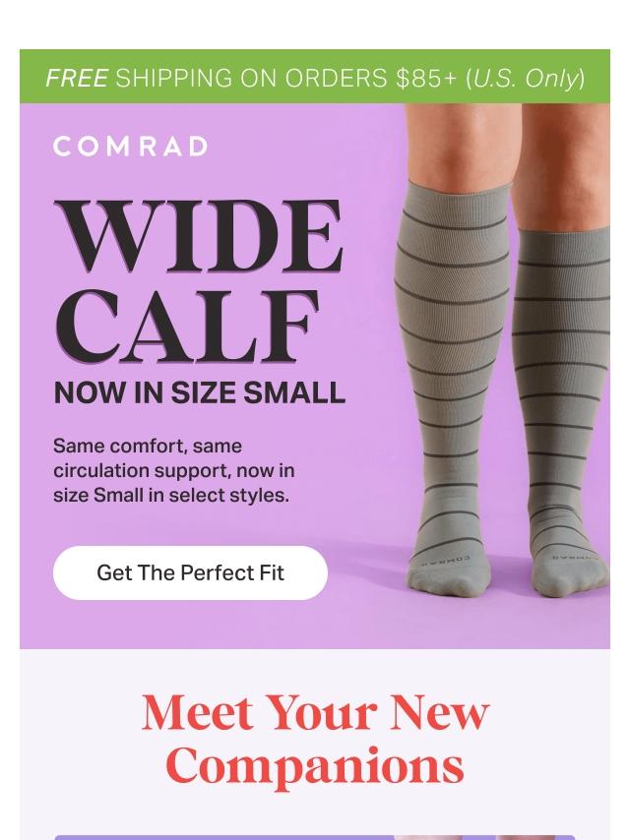The width and height of the screenshot is (630, 840).
Task: Click the 'Meet Your New' red heading line
Action: click(315, 713)
